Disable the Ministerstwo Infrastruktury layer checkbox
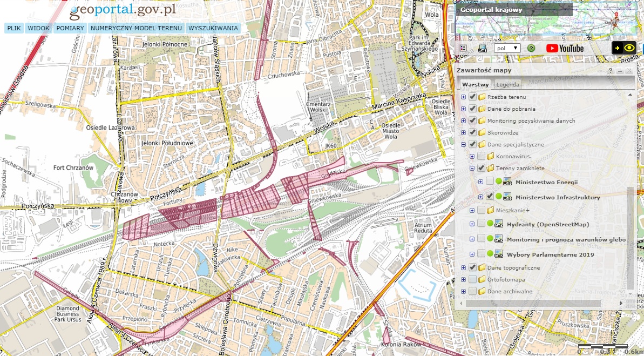 [490, 197]
